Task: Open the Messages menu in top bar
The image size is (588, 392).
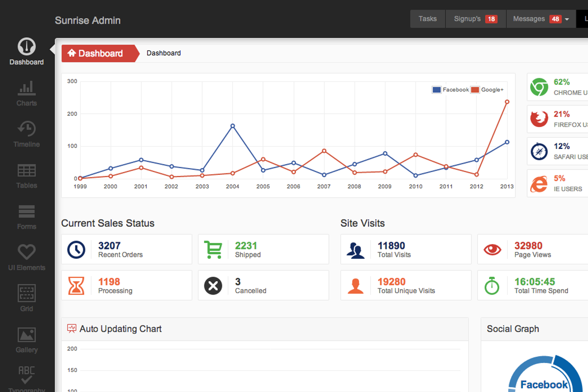Action: (541, 19)
